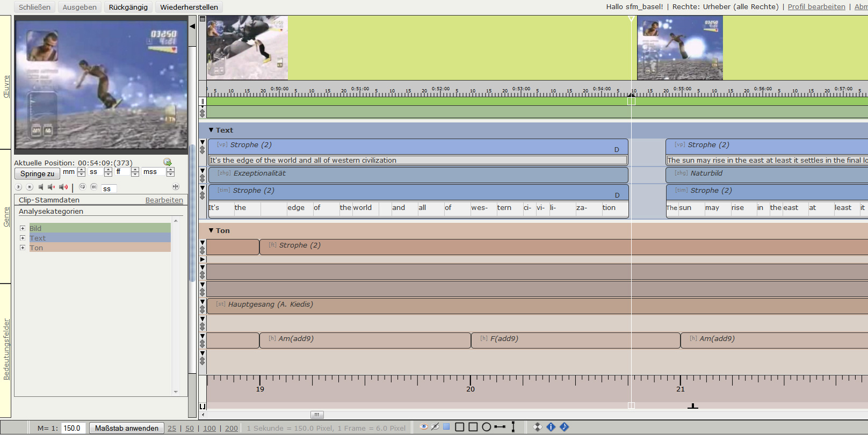Select the filled blue square tool
The height and width of the screenshot is (435, 868).
pyautogui.click(x=446, y=426)
